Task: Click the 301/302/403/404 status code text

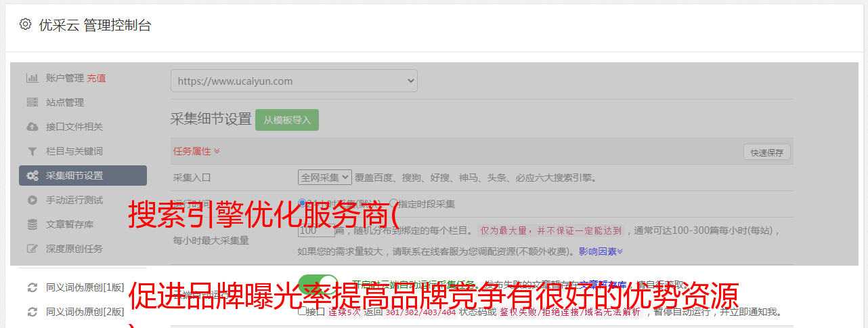Action: pos(420,312)
